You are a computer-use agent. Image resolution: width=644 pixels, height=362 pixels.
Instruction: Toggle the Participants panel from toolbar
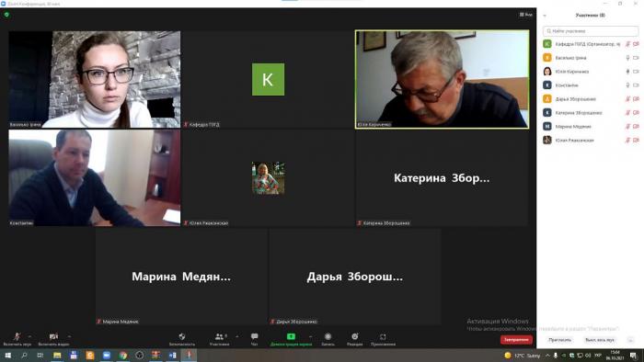[219, 339]
